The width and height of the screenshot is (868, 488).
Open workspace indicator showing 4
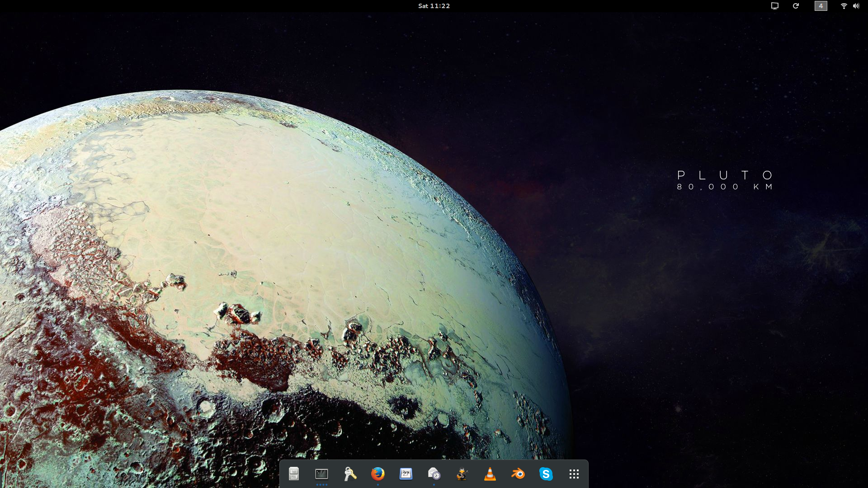(821, 6)
